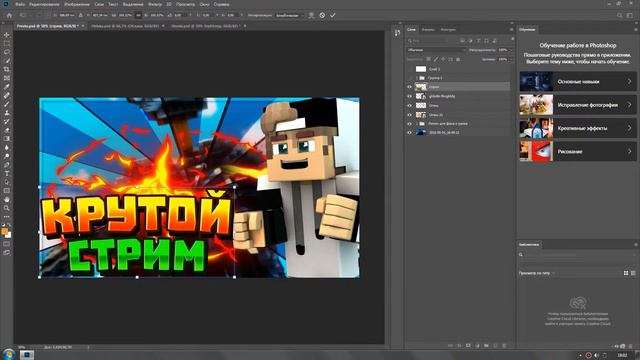Select the Zoom tool
Image resolution: width=640 pixels, height=360 pixels.
pyautogui.click(x=7, y=208)
